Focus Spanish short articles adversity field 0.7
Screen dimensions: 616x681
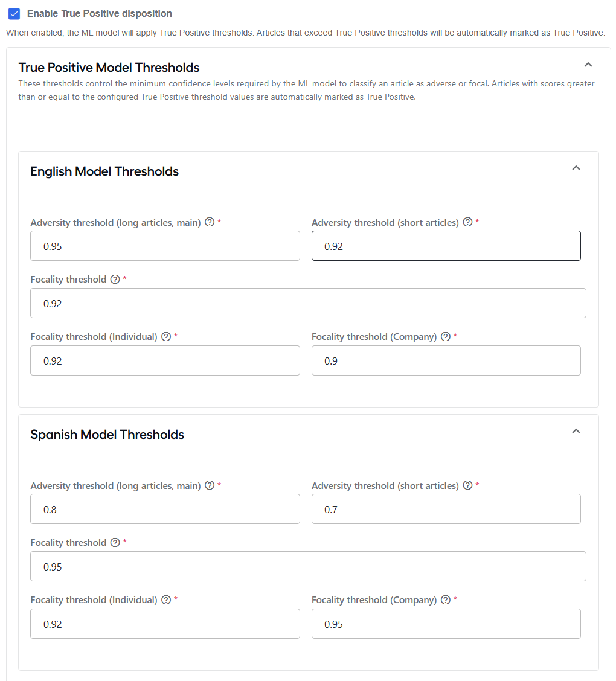click(x=446, y=509)
